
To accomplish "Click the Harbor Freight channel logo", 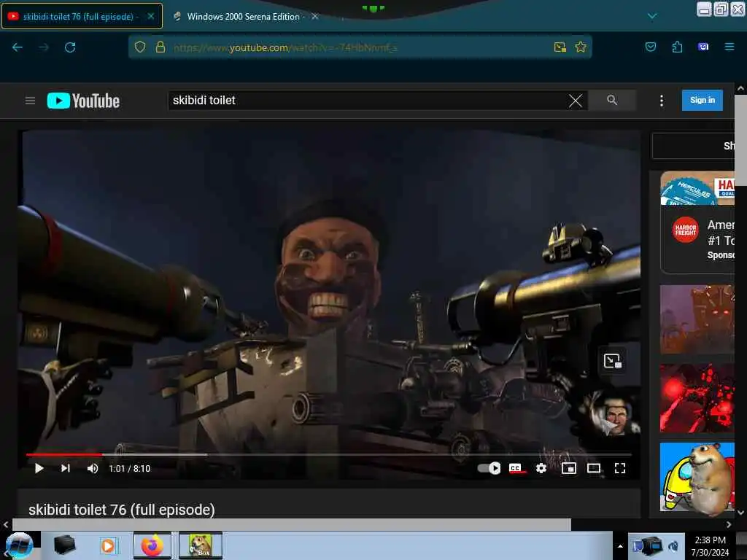I will click(685, 230).
